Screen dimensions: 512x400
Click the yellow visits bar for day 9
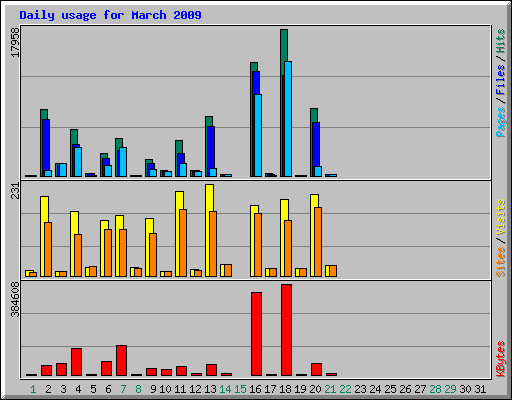[x=149, y=226]
